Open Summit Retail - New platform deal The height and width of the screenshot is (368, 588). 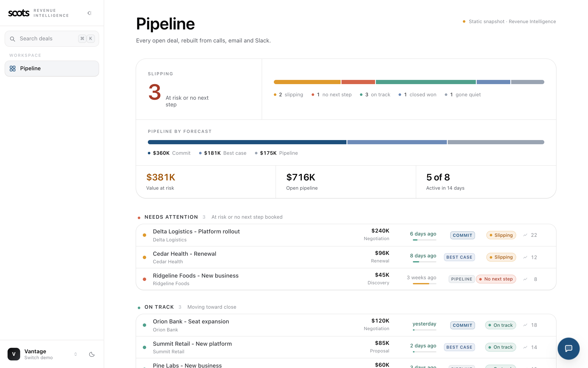346,347
